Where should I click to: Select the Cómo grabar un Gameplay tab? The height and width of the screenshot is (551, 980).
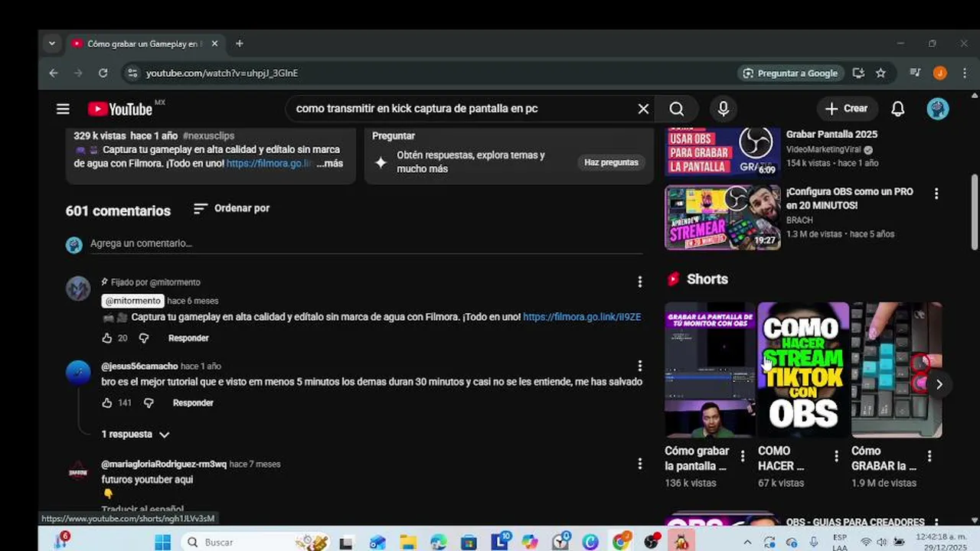coord(144,44)
